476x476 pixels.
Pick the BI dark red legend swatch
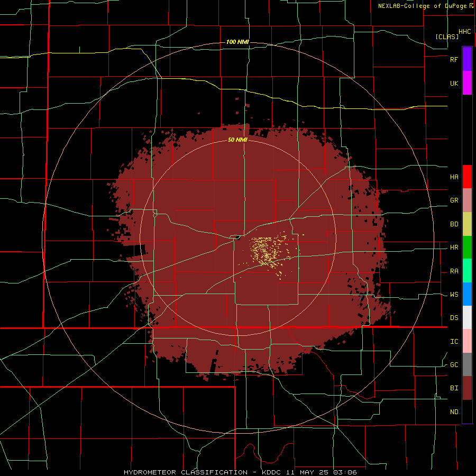pos(467,388)
